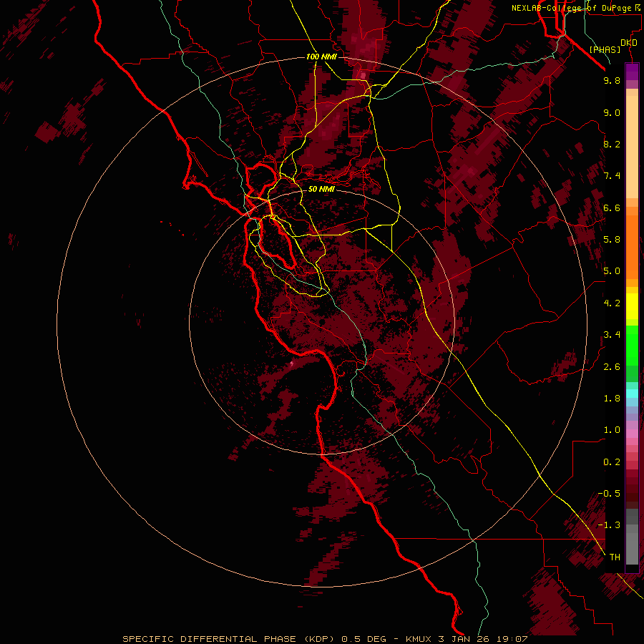Click the 0.5 DEG elevation text
The width and height of the screenshot is (644, 644).
tap(364, 639)
